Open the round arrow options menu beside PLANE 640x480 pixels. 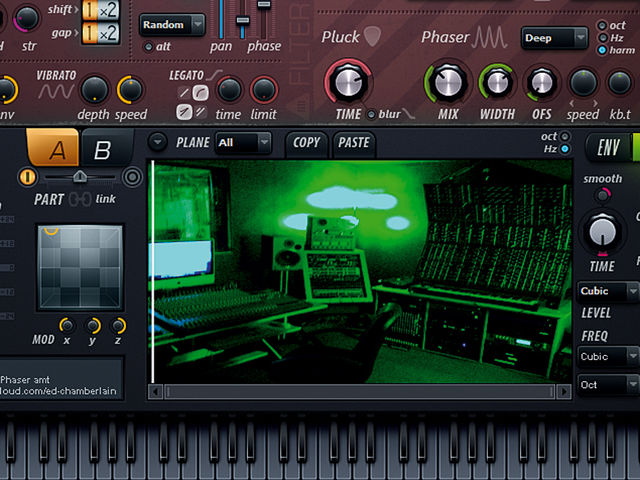[x=158, y=142]
